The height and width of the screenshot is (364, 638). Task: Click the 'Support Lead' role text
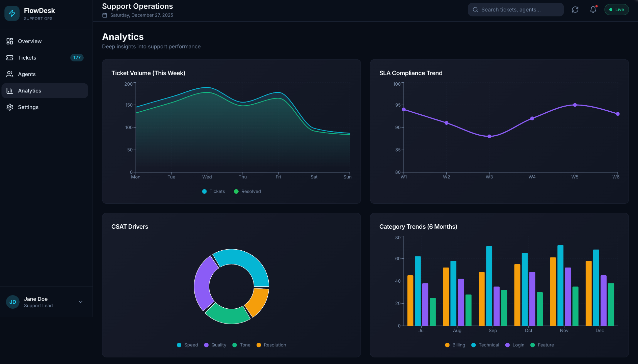[x=38, y=306]
